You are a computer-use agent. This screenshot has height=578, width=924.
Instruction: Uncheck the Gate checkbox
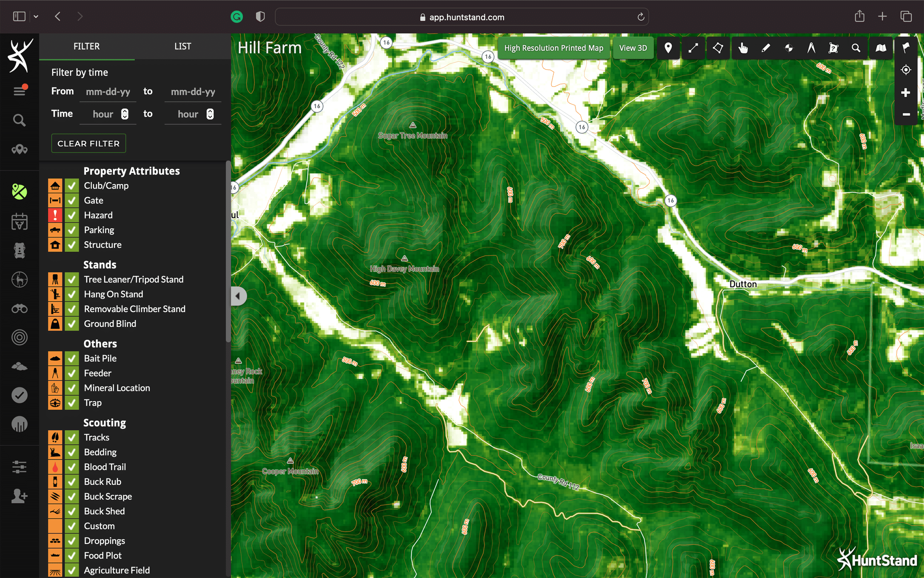coord(72,200)
